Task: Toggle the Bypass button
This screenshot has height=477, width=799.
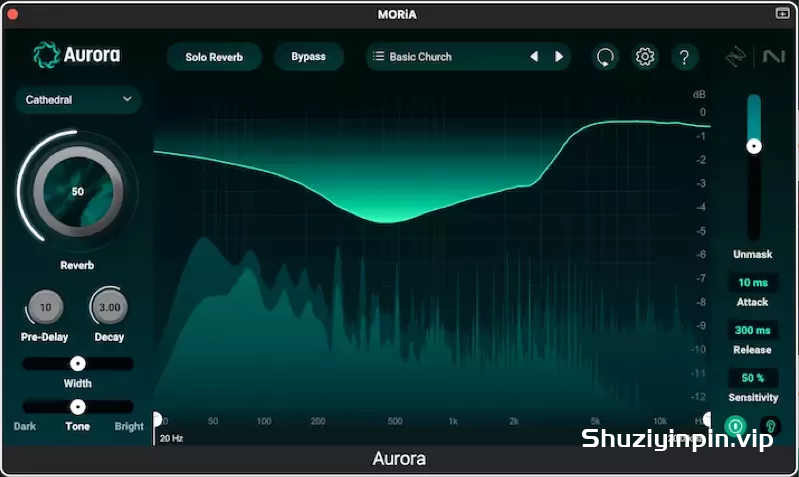Action: coord(308,57)
